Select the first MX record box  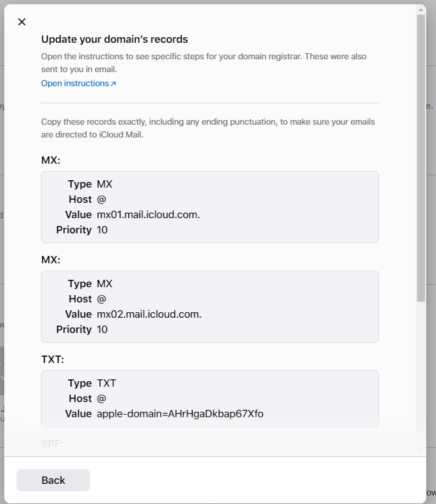click(210, 206)
